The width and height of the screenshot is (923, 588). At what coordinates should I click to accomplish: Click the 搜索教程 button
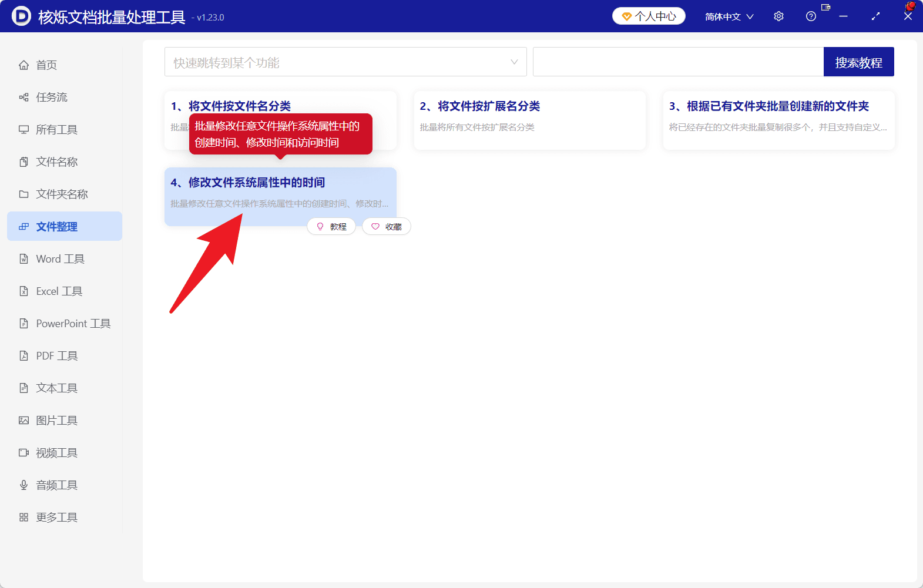coord(858,62)
